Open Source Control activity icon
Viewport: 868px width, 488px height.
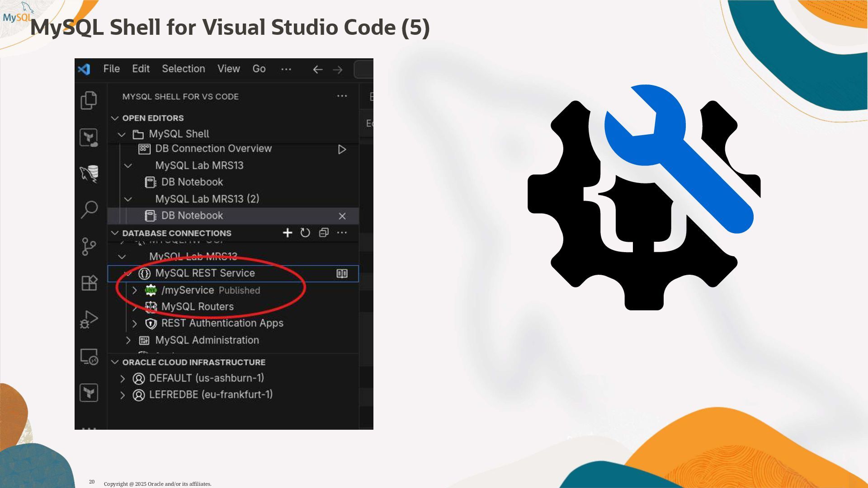point(89,246)
